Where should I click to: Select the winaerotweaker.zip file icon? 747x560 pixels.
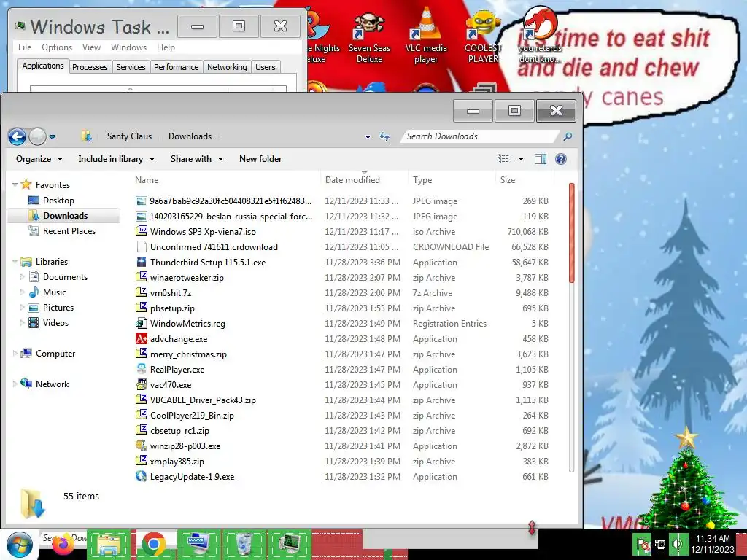pyautogui.click(x=142, y=277)
